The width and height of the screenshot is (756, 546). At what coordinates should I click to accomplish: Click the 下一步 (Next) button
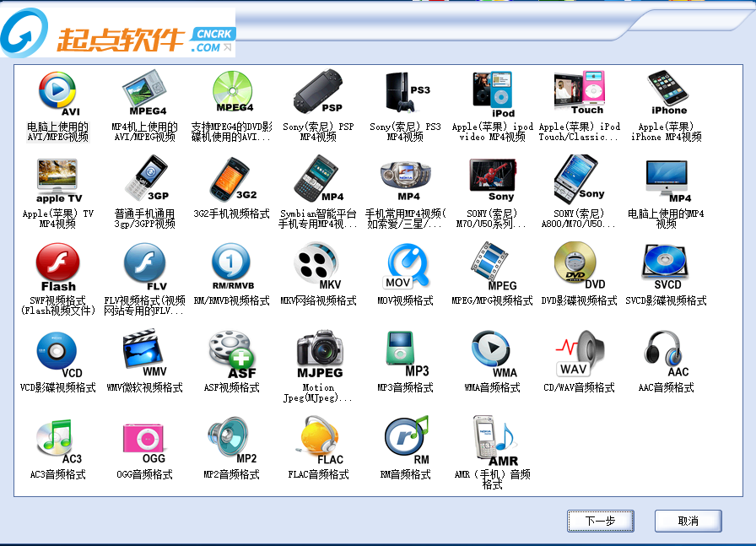pyautogui.click(x=600, y=521)
